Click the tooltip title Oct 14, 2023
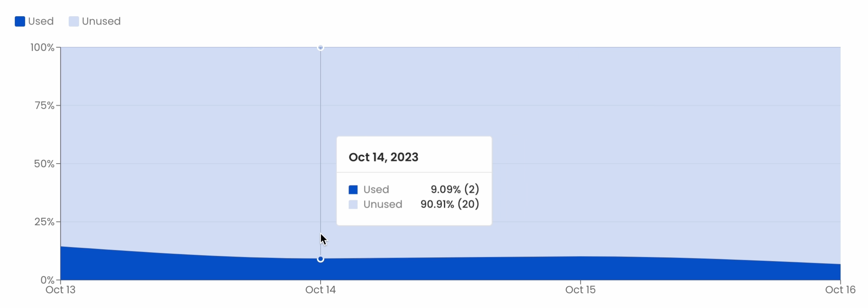 coord(384,157)
